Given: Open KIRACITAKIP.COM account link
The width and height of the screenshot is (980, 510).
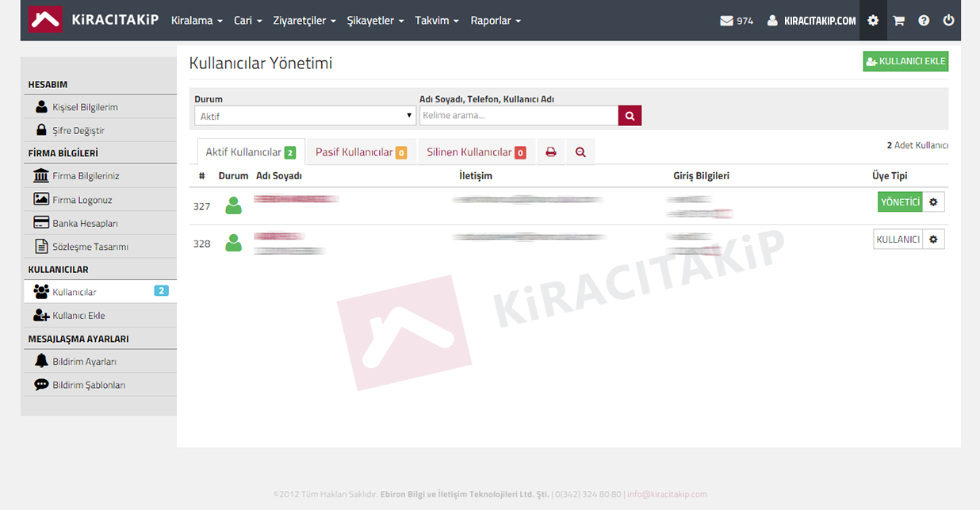Looking at the screenshot, I should (812, 21).
